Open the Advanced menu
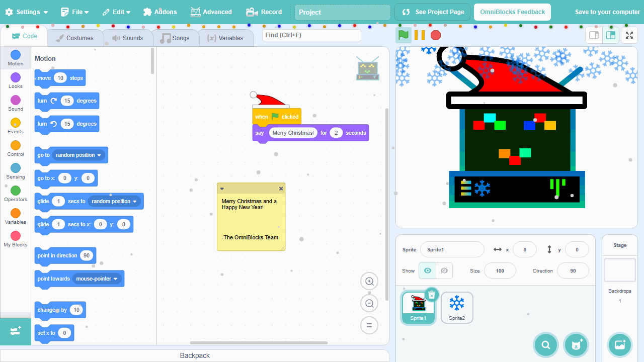Image resolution: width=644 pixels, height=362 pixels. [211, 12]
